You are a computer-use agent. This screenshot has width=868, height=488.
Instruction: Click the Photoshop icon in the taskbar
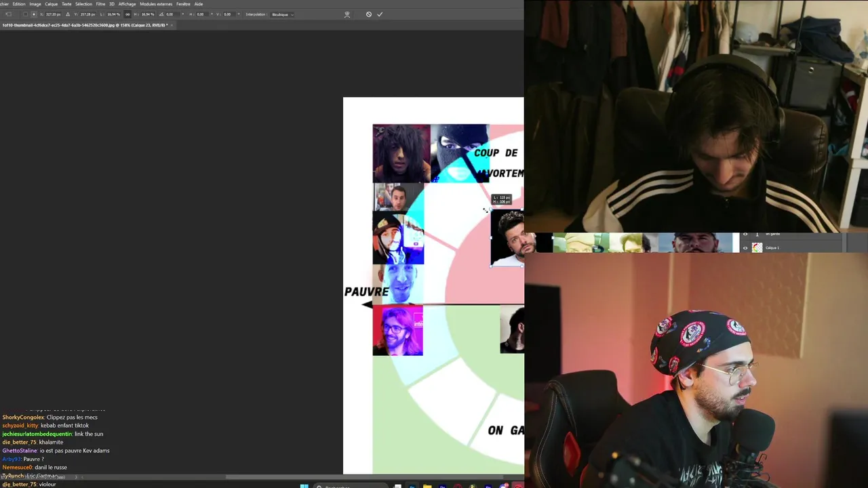coord(412,486)
